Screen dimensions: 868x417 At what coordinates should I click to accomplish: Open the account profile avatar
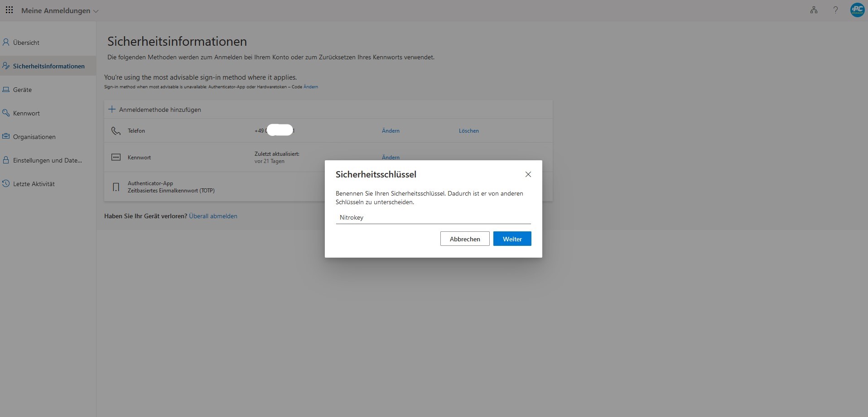[x=857, y=10]
